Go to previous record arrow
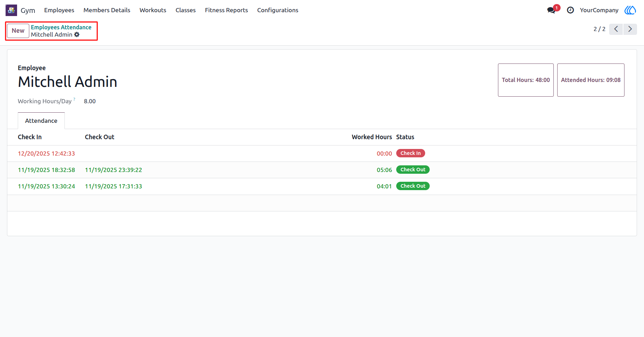The image size is (644, 337). click(616, 29)
